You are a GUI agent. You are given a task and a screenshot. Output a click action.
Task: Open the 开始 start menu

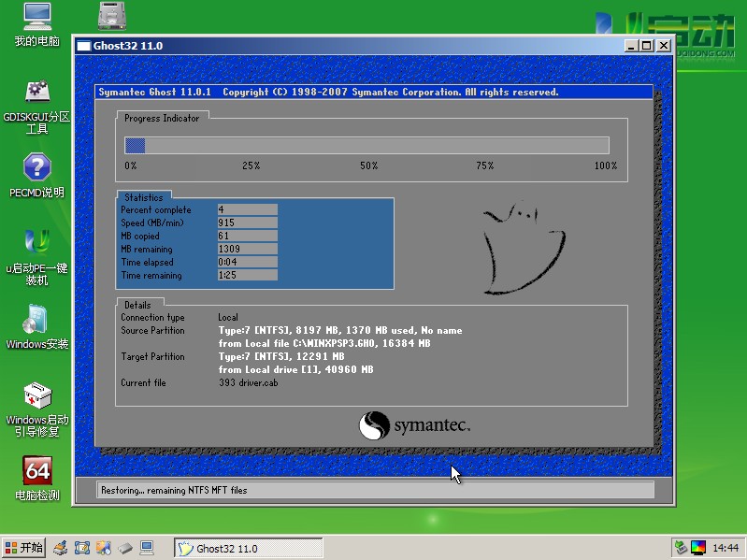click(24, 548)
